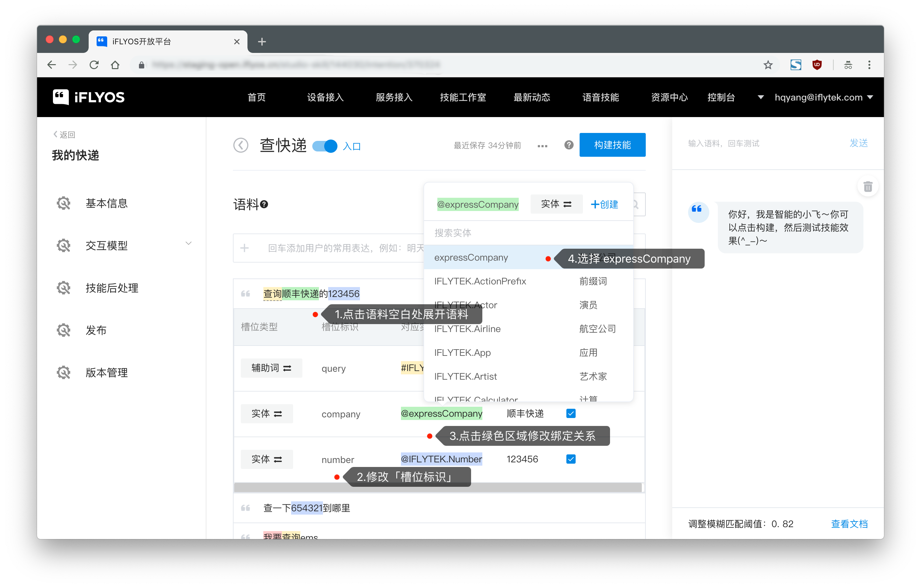Viewport: 921px width, 588px height.
Task: Open the hqyang@iflytek.com account menu
Action: [x=824, y=97]
